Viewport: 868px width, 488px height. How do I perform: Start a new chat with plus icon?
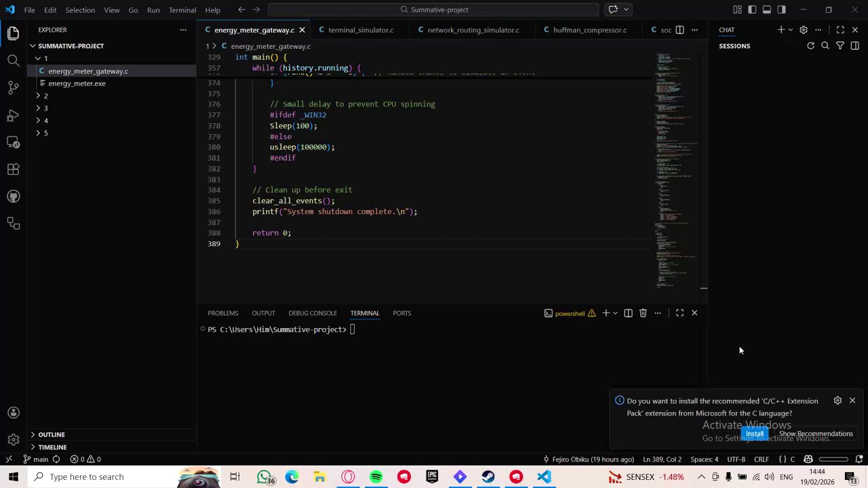[781, 30]
